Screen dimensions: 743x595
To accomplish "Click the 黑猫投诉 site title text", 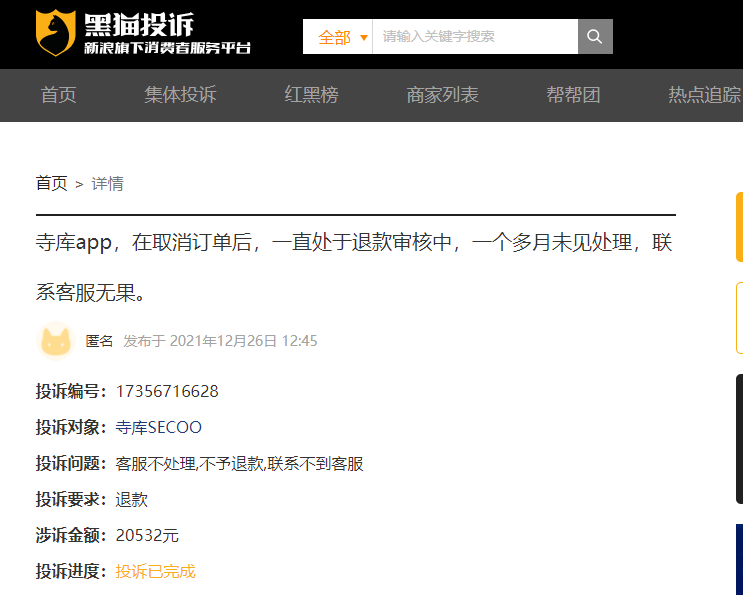I will click(x=139, y=24).
